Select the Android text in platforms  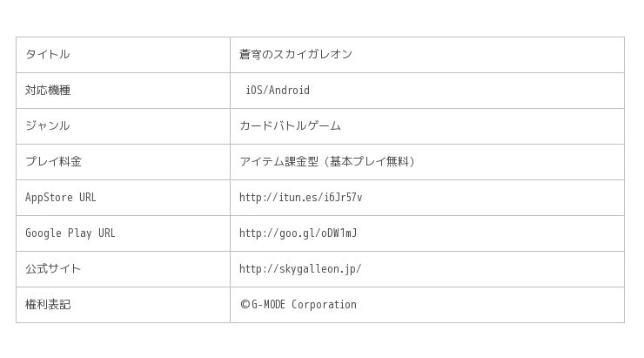point(289,91)
